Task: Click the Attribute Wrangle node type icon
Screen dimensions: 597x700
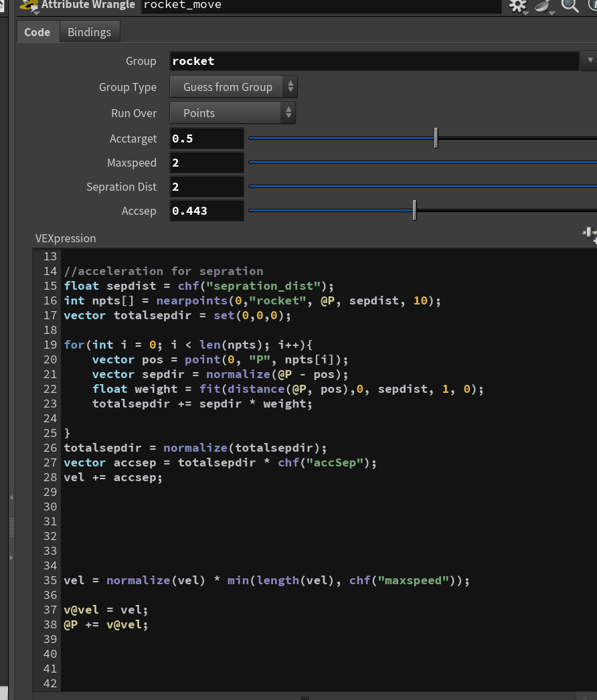Action: (x=29, y=5)
